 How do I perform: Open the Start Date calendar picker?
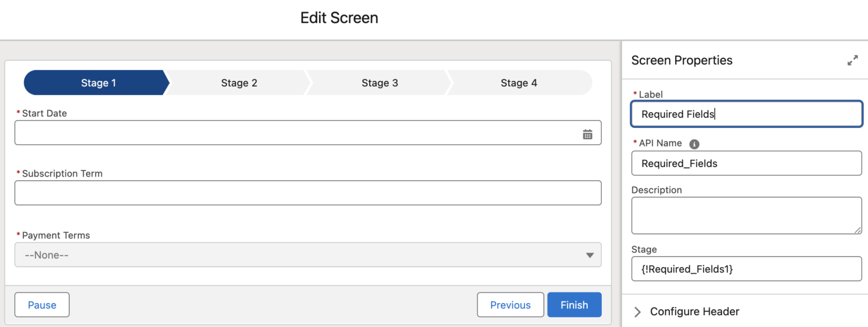pyautogui.click(x=588, y=133)
